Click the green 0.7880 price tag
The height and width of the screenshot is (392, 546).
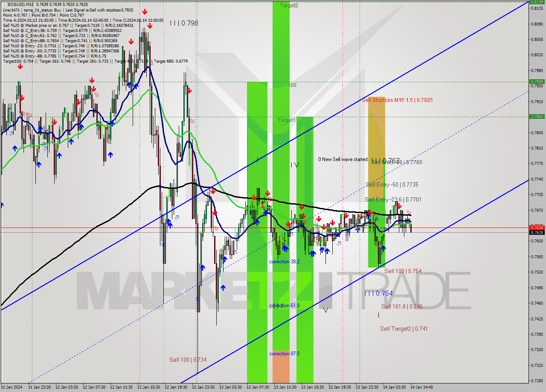pos(537,116)
